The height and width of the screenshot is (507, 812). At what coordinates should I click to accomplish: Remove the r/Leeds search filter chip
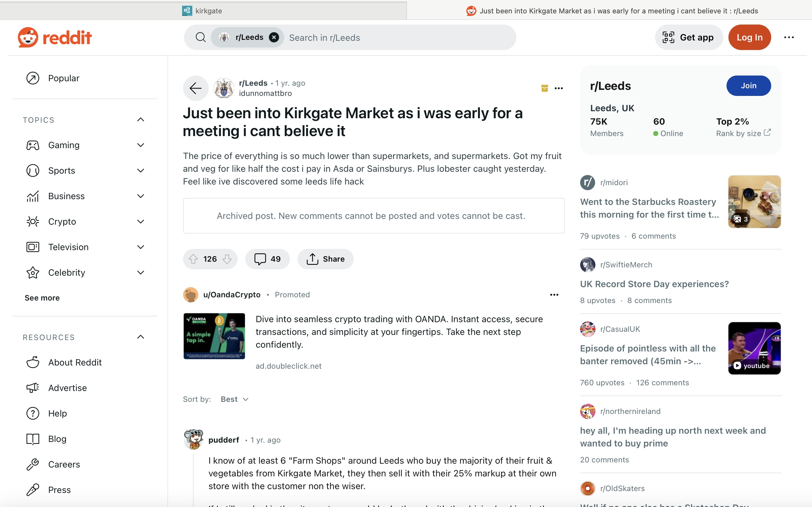(274, 37)
